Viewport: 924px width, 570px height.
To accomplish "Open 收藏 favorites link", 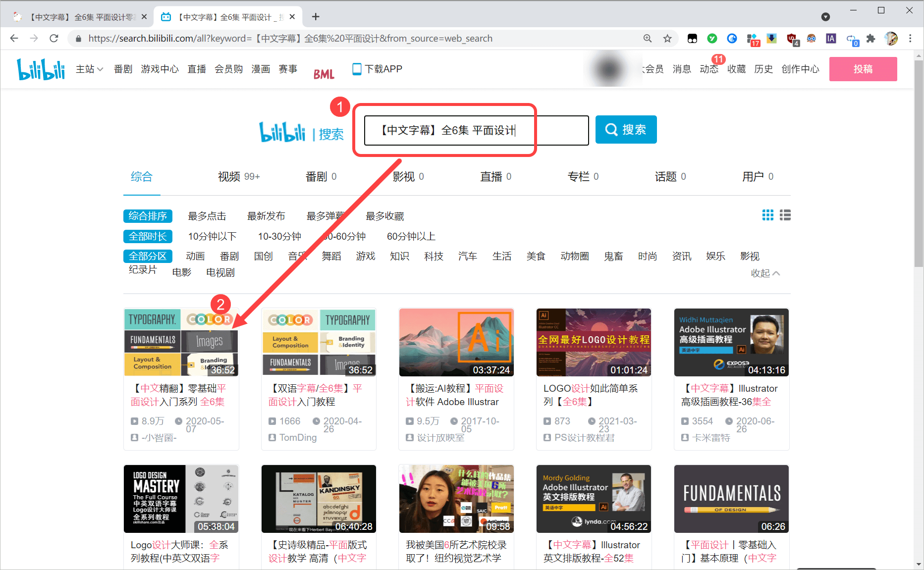I will pos(736,69).
